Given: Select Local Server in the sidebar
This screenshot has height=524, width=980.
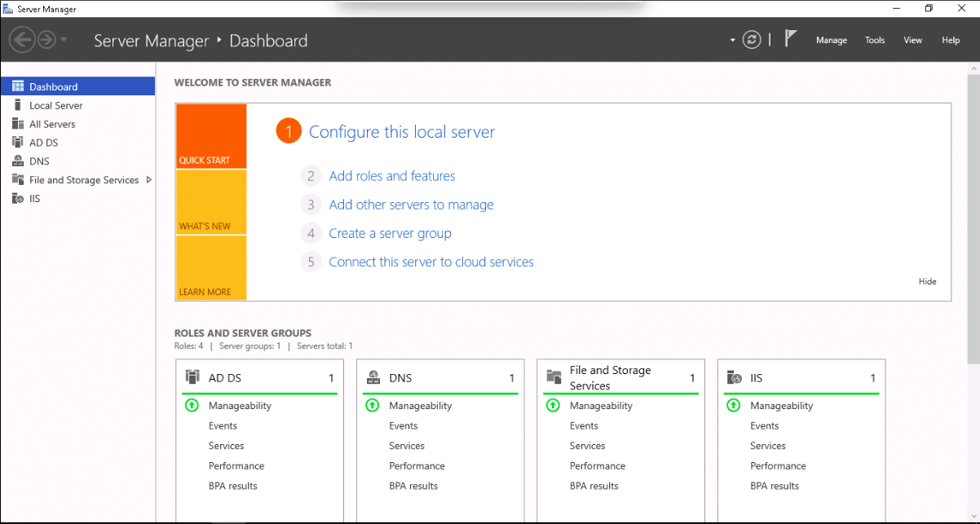Looking at the screenshot, I should [x=77, y=105].
